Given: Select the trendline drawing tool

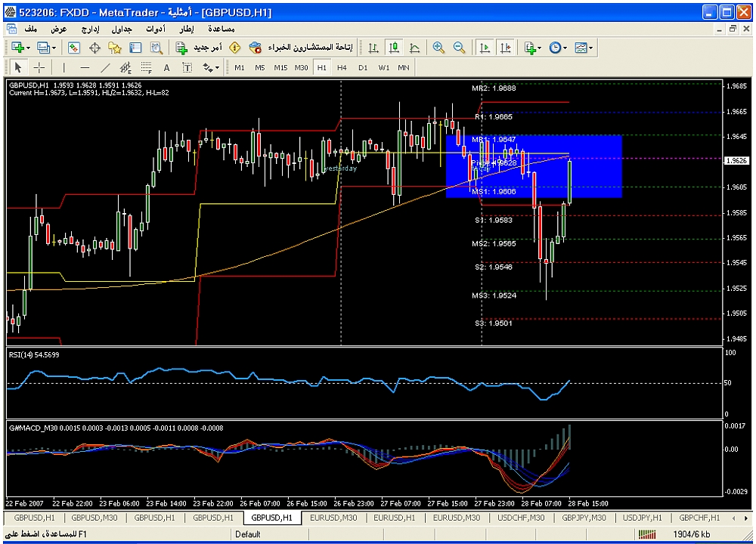Looking at the screenshot, I should pyautogui.click(x=105, y=68).
